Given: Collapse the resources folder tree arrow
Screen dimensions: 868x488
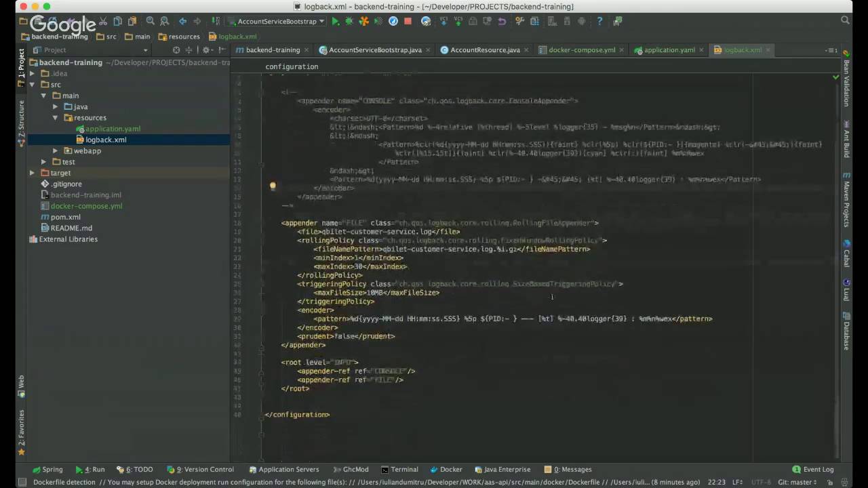Looking at the screenshot, I should pos(55,118).
